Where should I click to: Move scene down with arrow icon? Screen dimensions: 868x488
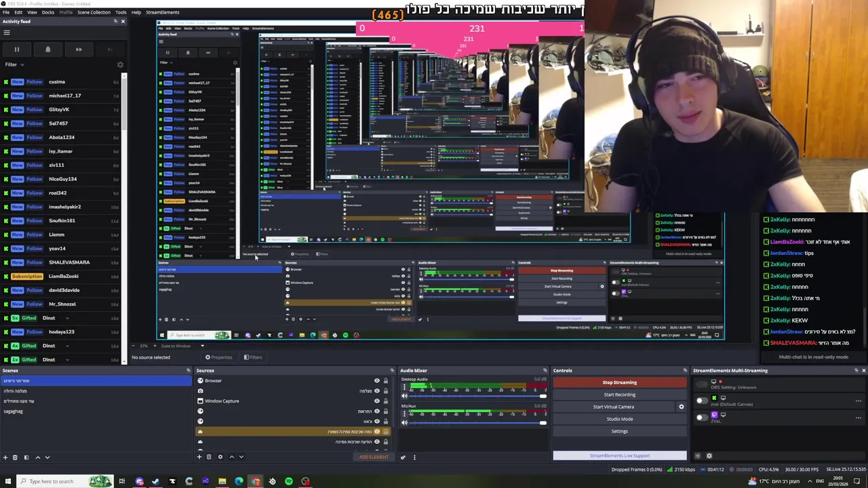pos(47,457)
